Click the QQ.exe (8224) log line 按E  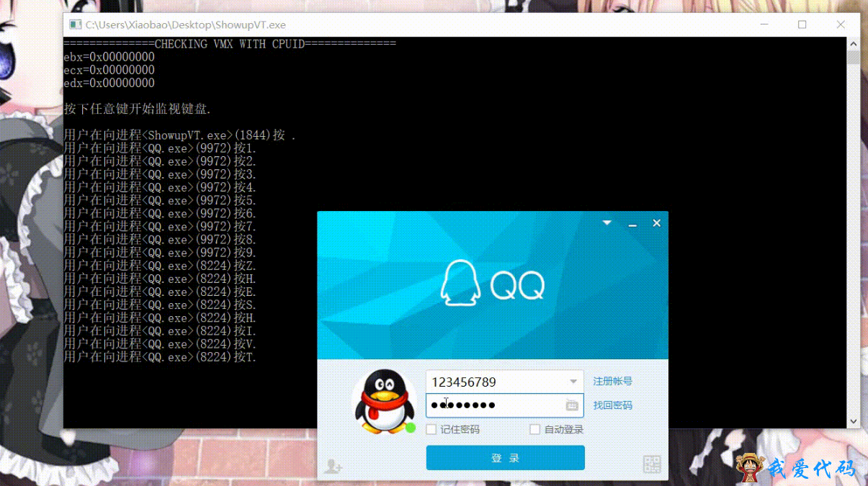coord(160,292)
